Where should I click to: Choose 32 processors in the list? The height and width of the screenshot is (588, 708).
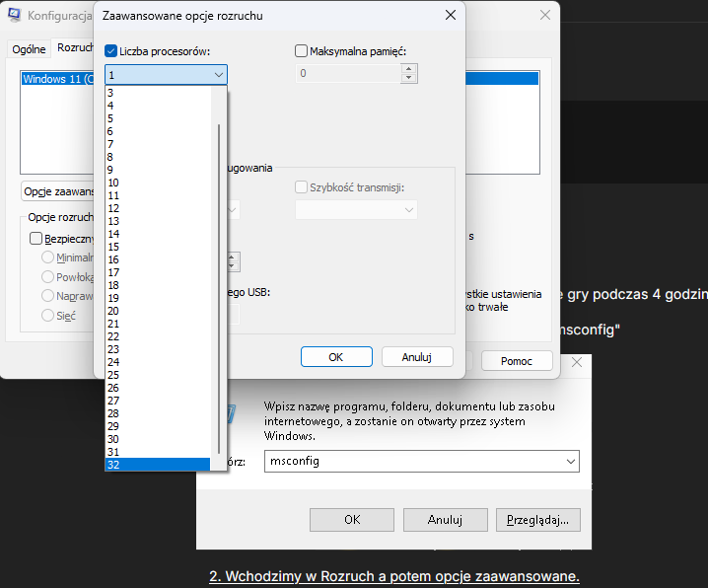point(158,465)
